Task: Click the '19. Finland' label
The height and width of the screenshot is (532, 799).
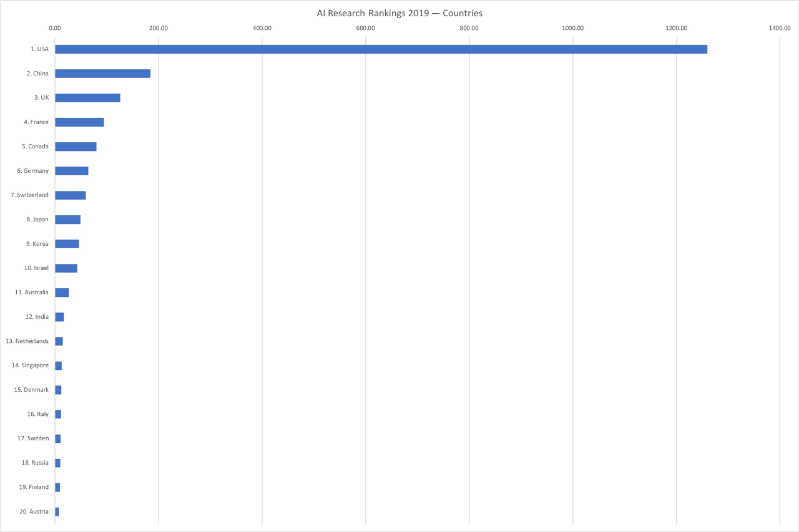Action: 34,487
